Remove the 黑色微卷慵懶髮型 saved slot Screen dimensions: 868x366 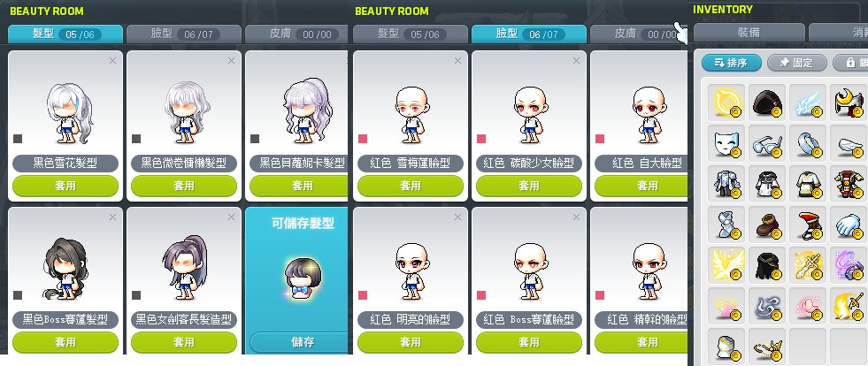pyautogui.click(x=232, y=61)
